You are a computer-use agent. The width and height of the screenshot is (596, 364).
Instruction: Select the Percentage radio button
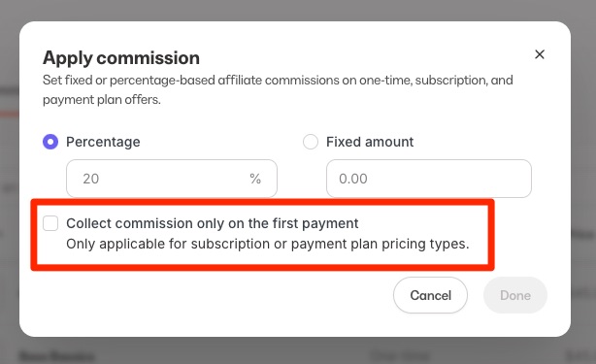(50, 142)
